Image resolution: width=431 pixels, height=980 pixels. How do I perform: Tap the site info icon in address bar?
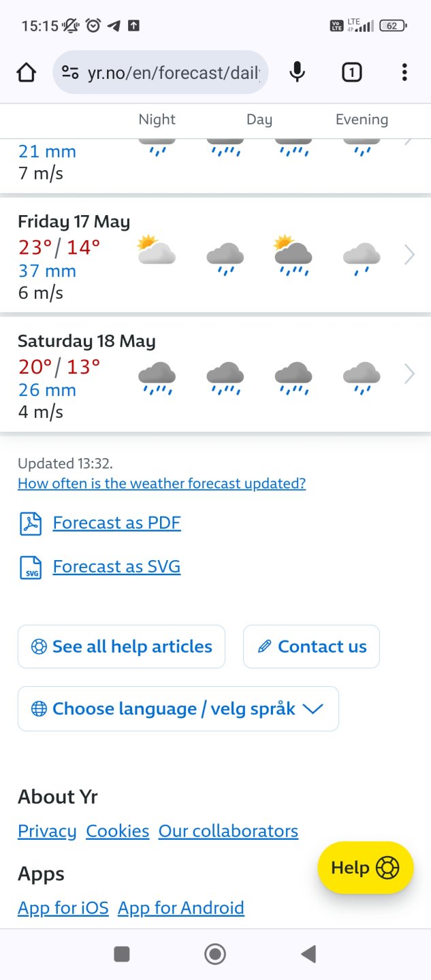[x=70, y=72]
